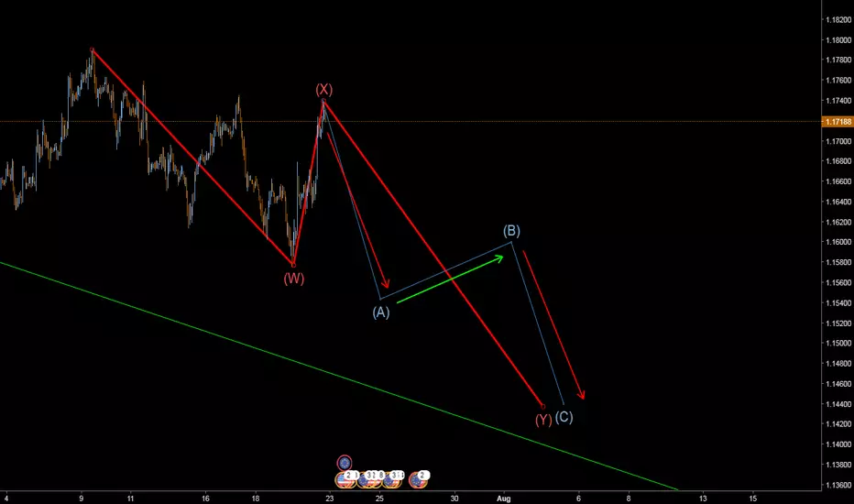The width and height of the screenshot is (854, 504).
Task: Click the 1.17600 price axis label
Action: coord(838,81)
